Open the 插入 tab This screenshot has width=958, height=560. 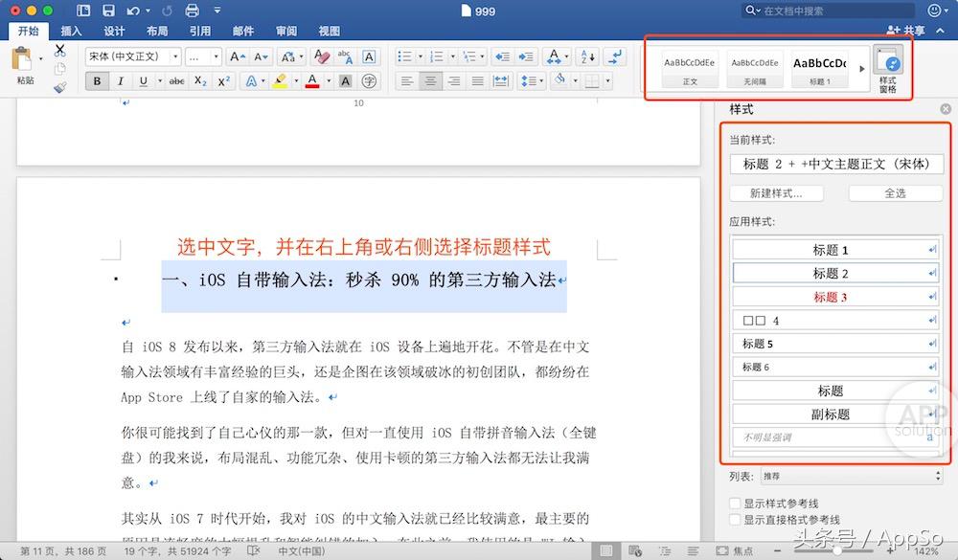[x=71, y=31]
